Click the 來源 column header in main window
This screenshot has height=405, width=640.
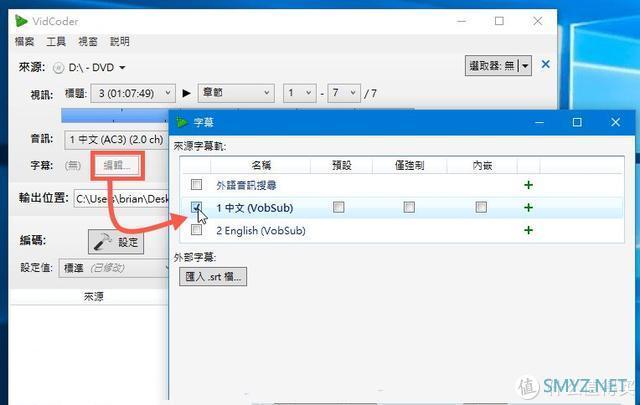[93, 296]
